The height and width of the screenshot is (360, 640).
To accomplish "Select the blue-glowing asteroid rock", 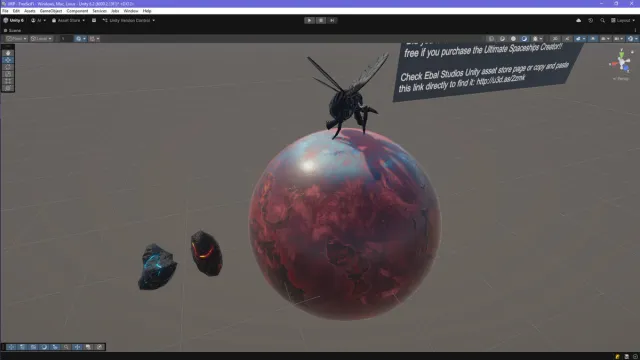I will point(157,267).
